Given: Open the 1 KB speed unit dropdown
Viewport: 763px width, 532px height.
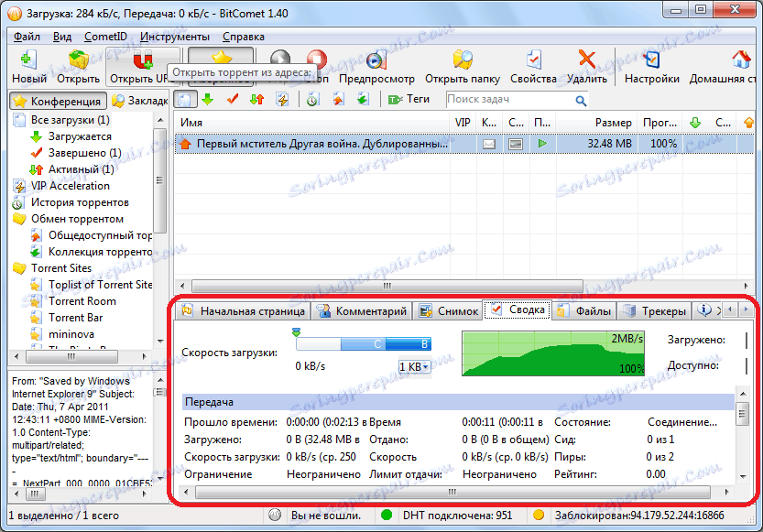Looking at the screenshot, I should 414,366.
